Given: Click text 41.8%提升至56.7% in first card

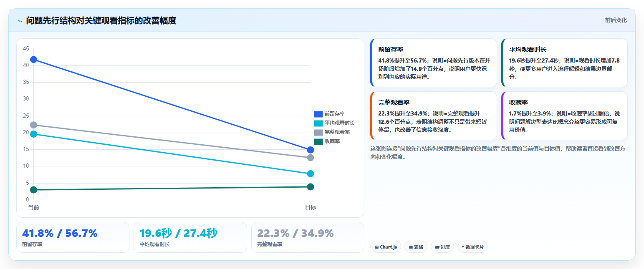Looking at the screenshot, I should (402, 60).
